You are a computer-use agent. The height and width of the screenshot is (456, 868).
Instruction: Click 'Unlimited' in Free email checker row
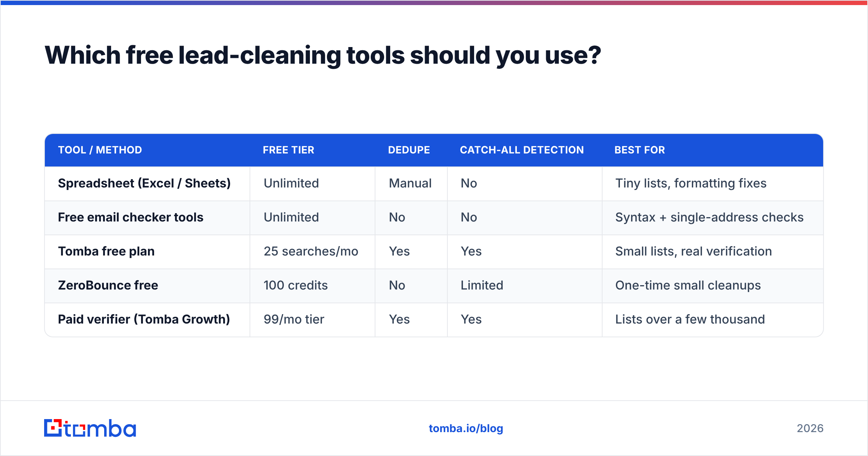[291, 217]
